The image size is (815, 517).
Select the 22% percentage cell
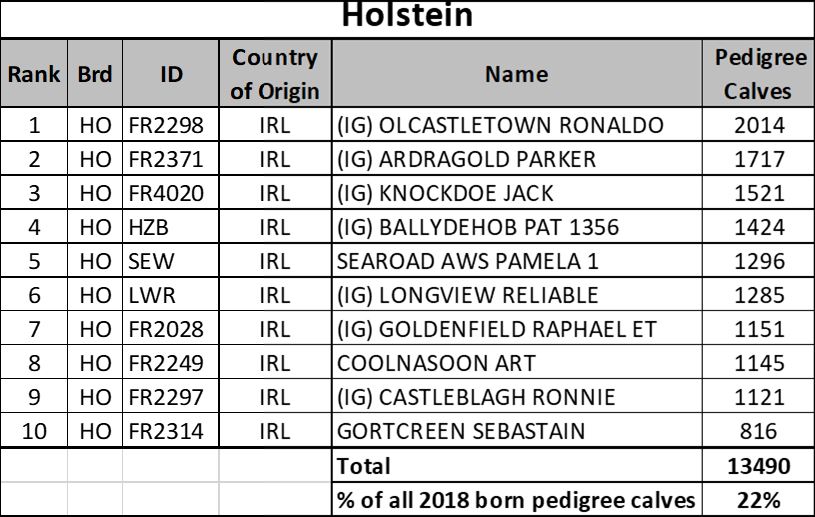point(758,499)
